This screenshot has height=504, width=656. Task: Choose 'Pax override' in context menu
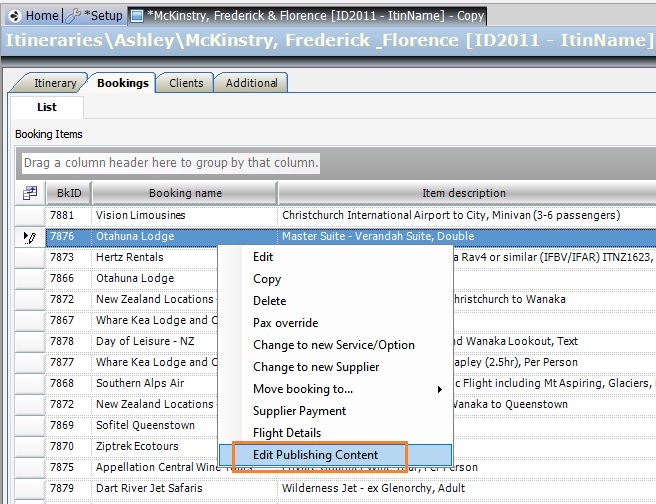coord(285,323)
